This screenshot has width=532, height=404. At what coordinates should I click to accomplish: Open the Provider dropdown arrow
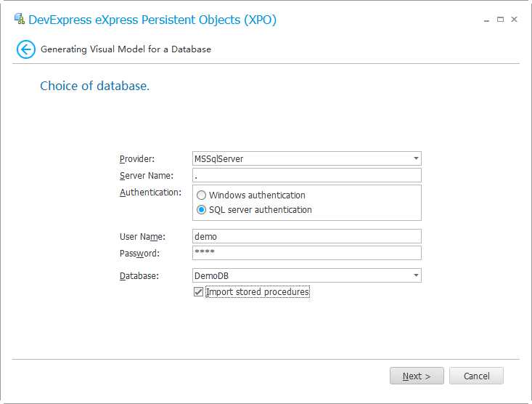416,158
